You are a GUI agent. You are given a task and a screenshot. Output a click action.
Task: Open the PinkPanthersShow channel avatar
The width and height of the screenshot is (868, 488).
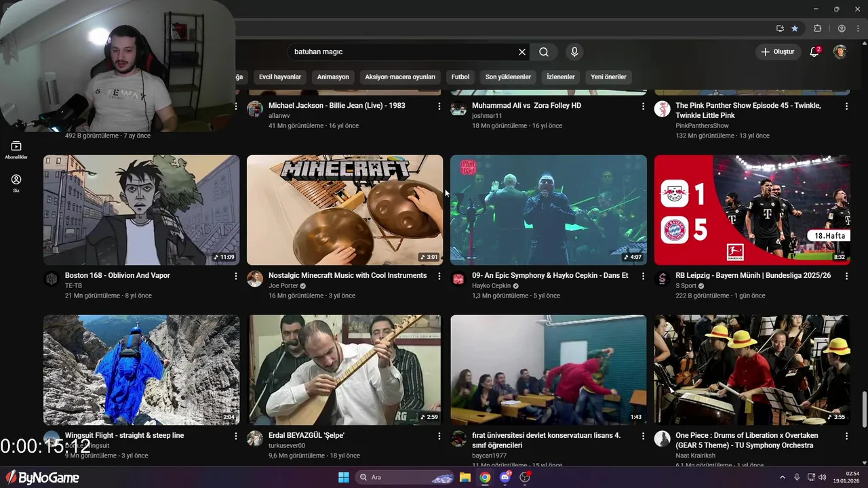662,108
